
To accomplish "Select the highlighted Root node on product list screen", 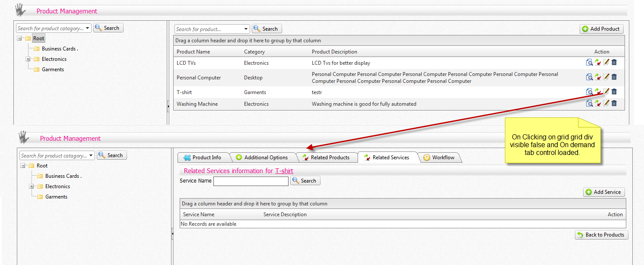I will 38,38.
